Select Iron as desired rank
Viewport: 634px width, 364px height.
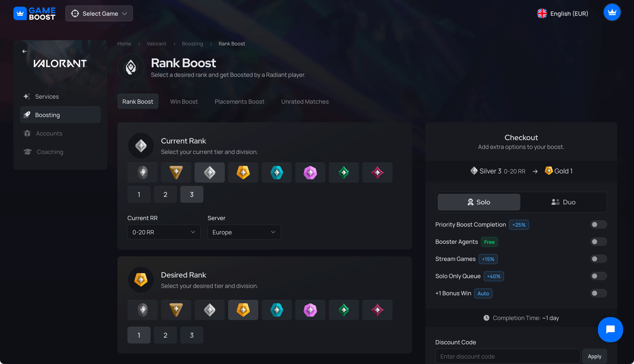(x=143, y=310)
